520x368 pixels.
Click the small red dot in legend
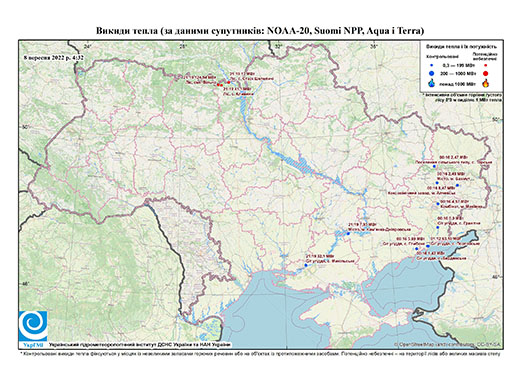coord(486,65)
